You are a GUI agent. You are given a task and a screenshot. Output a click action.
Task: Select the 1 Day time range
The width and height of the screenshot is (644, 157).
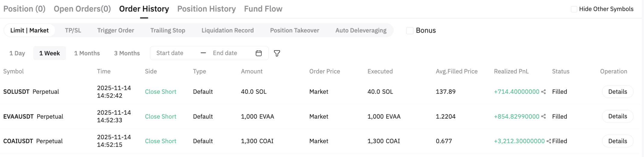17,53
